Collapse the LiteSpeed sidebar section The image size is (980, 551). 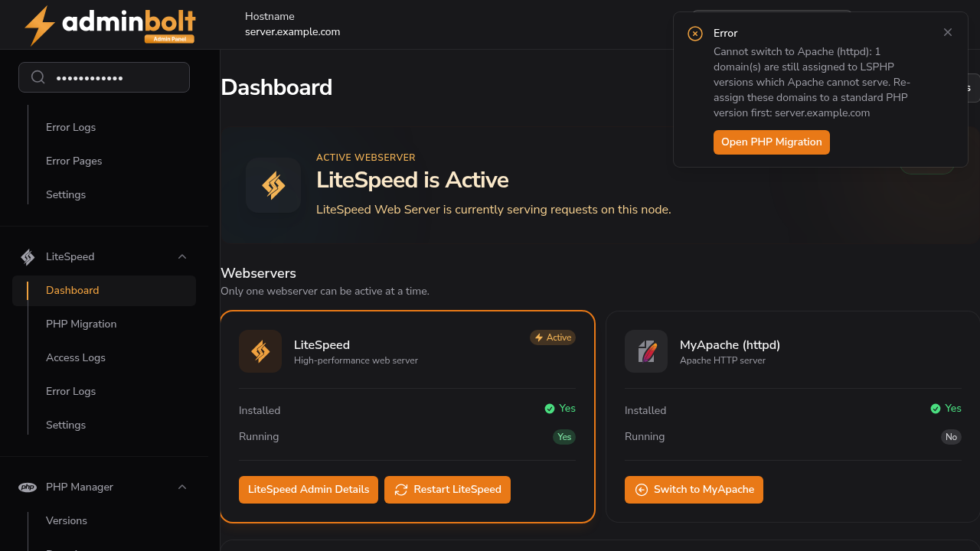(182, 257)
